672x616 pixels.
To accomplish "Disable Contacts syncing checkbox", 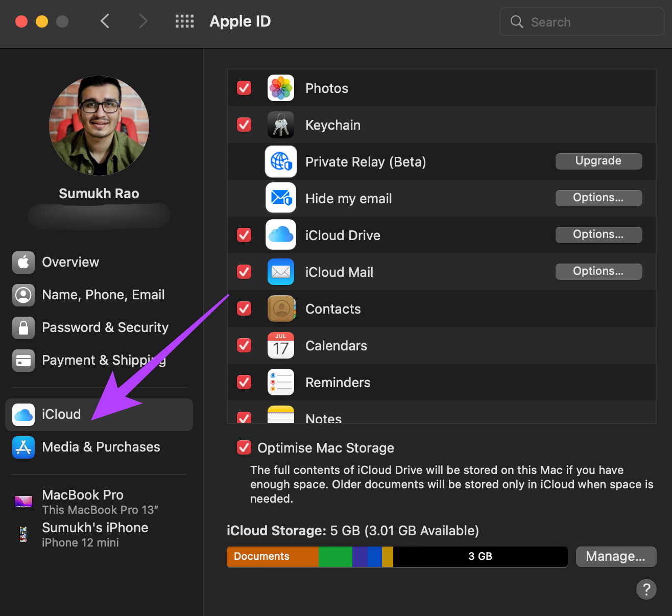I will click(244, 309).
